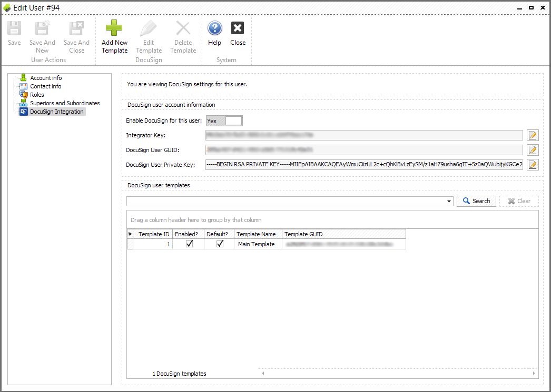
Task: Click into the Integrator Key field
Action: [364, 135]
